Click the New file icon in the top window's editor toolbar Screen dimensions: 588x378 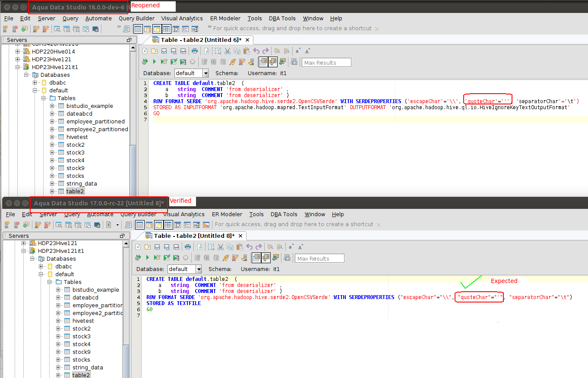pos(145,51)
